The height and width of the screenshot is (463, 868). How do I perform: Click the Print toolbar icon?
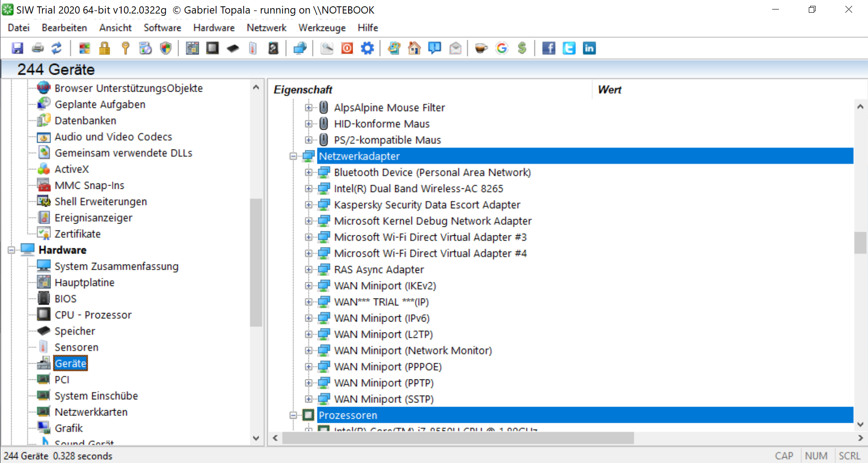point(38,48)
